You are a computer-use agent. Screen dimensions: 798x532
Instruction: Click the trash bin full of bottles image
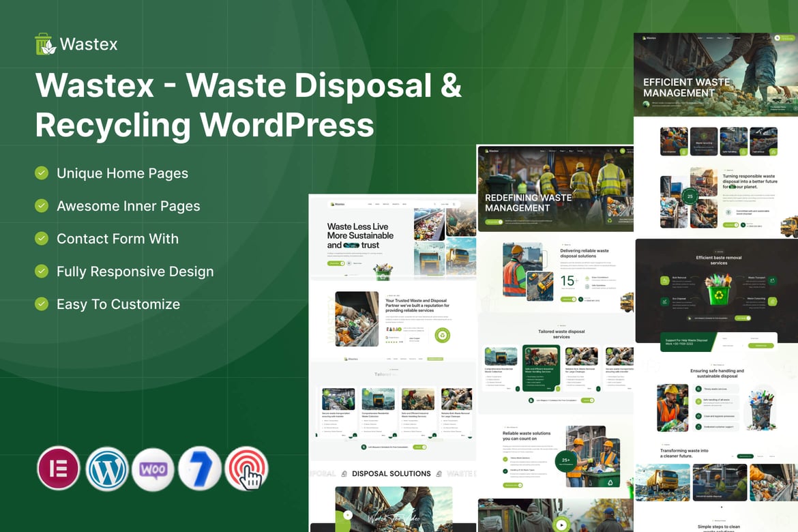[761, 411]
